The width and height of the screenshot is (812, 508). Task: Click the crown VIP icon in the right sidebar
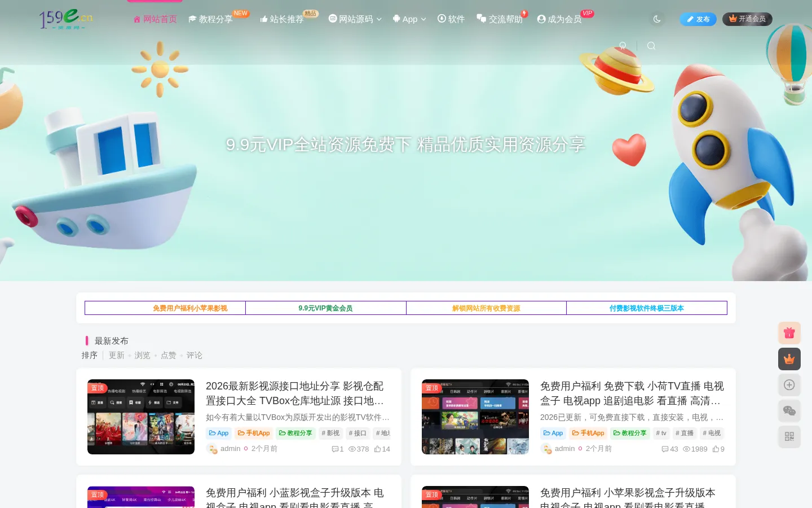(x=789, y=359)
